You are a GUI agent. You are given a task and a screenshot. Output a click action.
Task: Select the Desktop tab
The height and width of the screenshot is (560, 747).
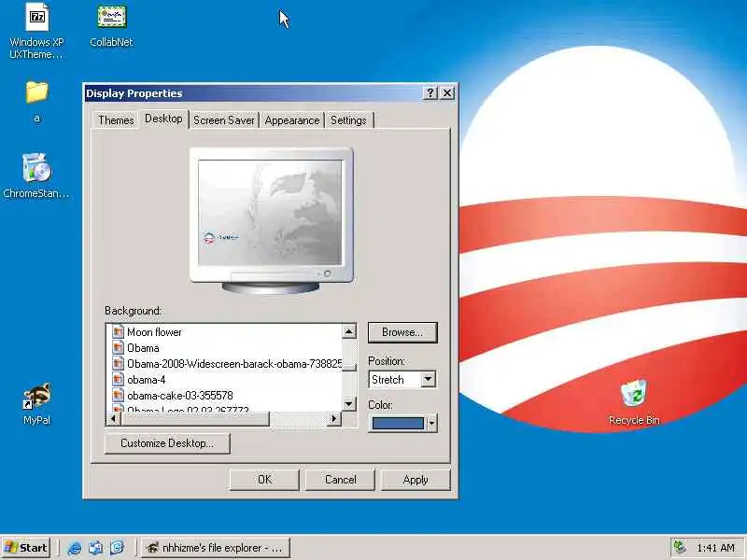(x=163, y=119)
